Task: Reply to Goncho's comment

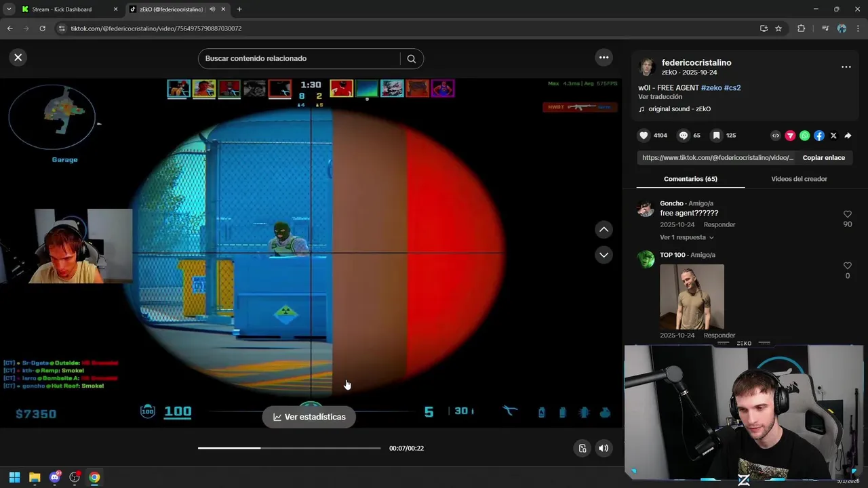Action: point(719,224)
